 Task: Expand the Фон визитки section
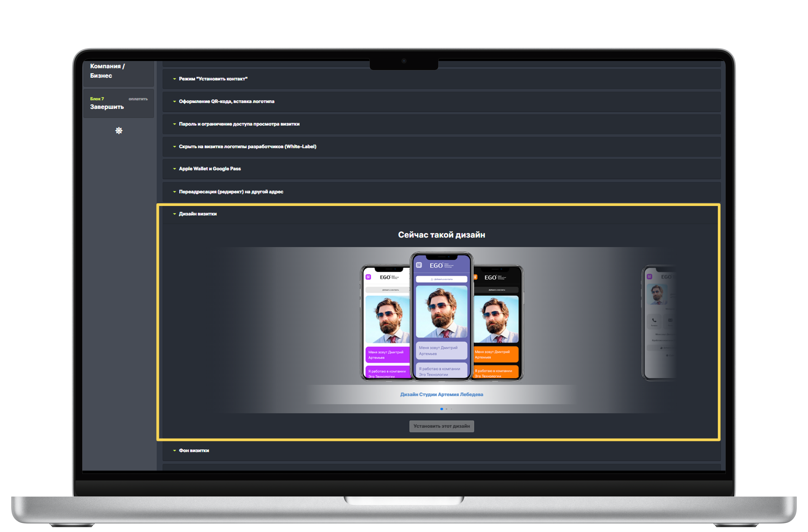click(193, 451)
